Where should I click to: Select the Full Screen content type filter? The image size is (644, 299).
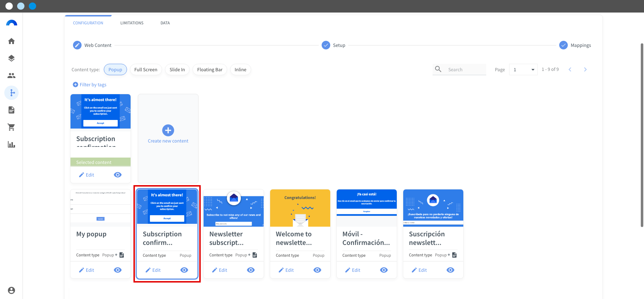pyautogui.click(x=146, y=69)
